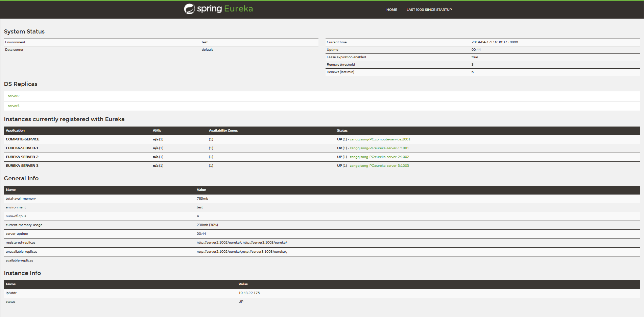The image size is (644, 317).
Task: Click the Environment label in System Status
Action: point(15,42)
